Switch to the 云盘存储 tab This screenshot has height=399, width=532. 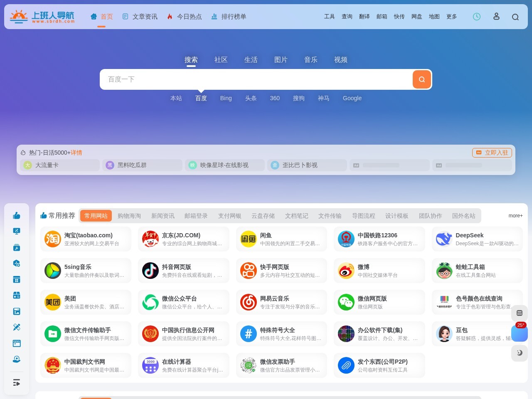(263, 216)
